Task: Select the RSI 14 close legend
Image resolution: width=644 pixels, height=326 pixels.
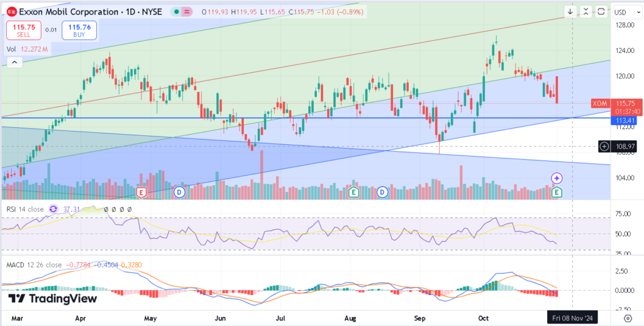Action: click(x=25, y=209)
